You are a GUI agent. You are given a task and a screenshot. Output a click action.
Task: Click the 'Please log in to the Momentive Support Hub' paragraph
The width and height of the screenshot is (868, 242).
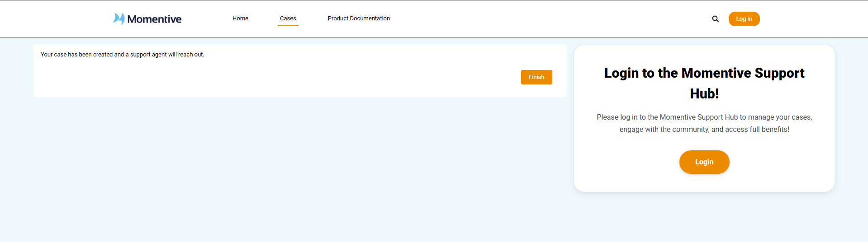pyautogui.click(x=704, y=123)
